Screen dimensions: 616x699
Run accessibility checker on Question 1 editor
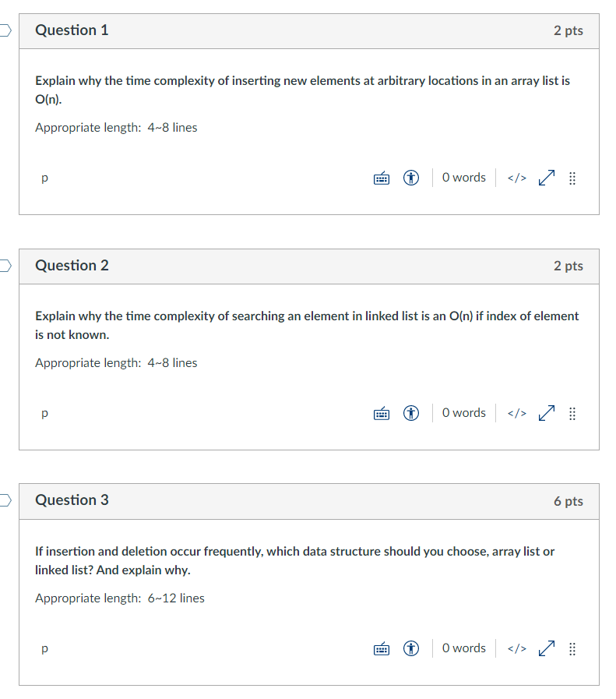(x=411, y=178)
